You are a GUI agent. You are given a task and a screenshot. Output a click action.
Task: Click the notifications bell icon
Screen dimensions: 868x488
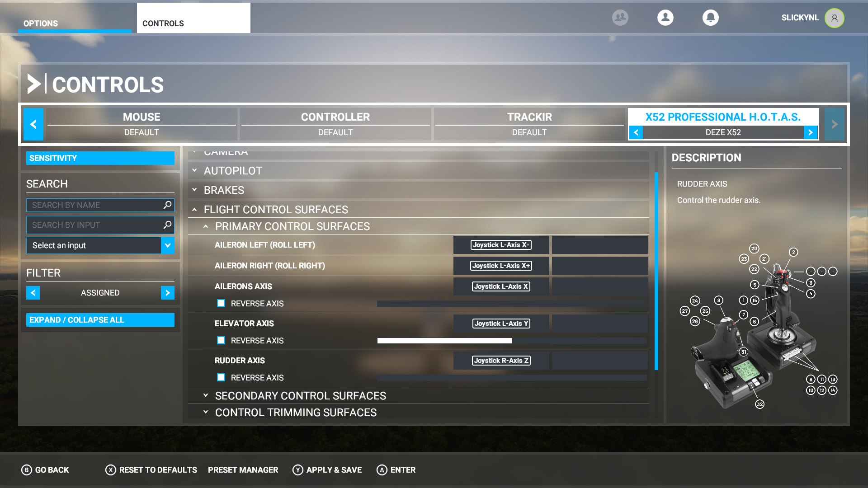click(710, 18)
